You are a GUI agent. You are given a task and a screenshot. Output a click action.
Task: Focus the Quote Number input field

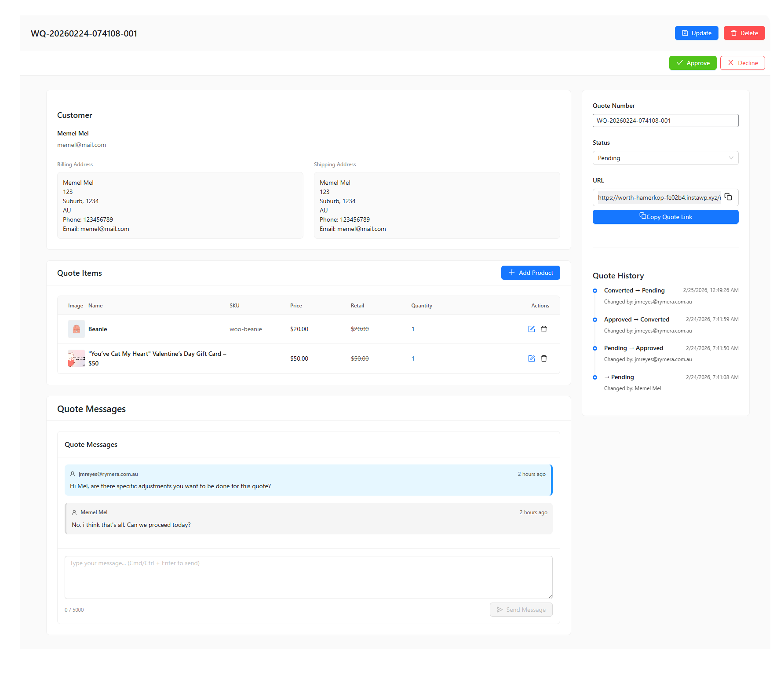[x=665, y=121]
